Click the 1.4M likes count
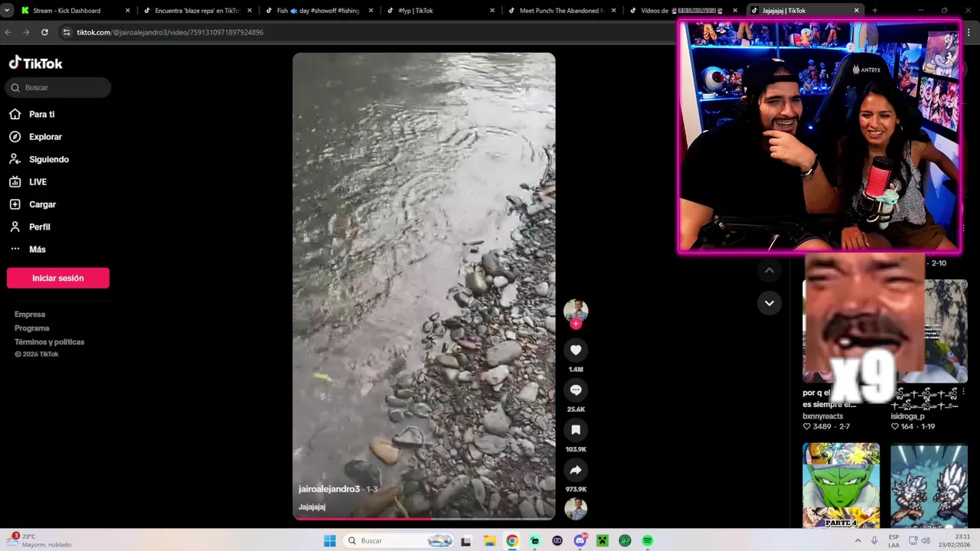Screen dimensions: 980x551 coord(576,370)
